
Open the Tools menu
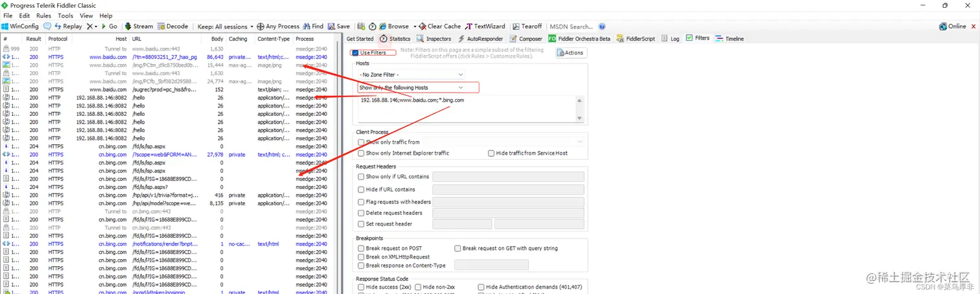pyautogui.click(x=65, y=16)
